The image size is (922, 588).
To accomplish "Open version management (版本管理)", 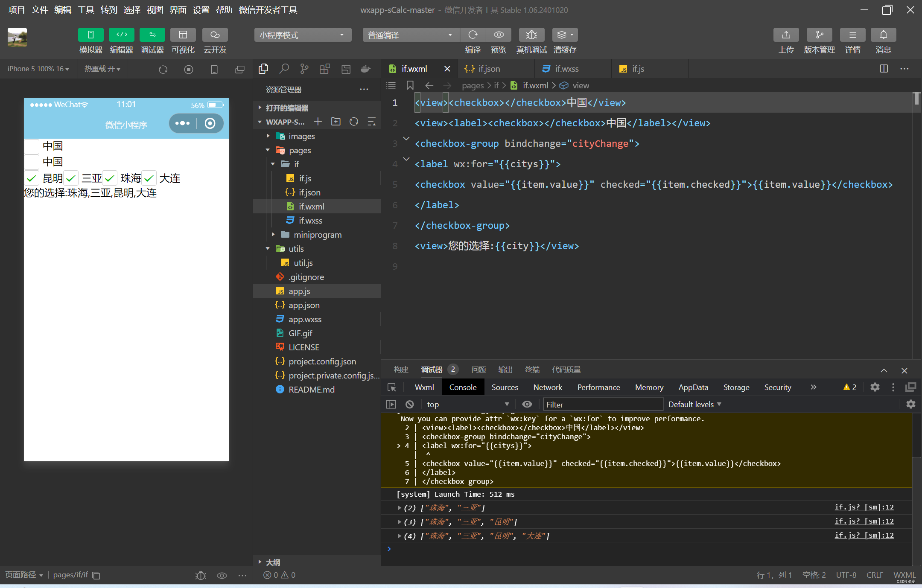I will tap(820, 35).
